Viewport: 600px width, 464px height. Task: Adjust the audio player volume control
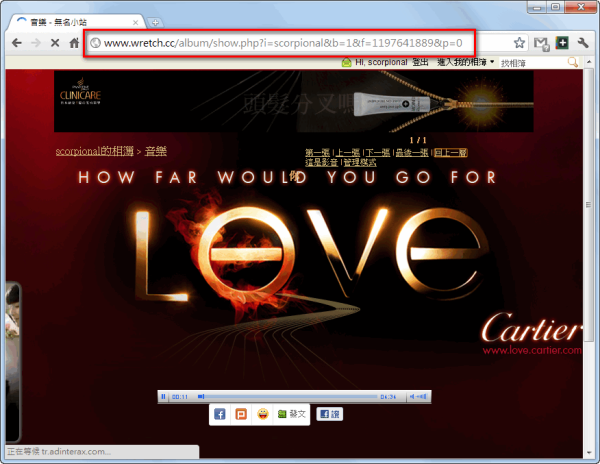pos(418,397)
